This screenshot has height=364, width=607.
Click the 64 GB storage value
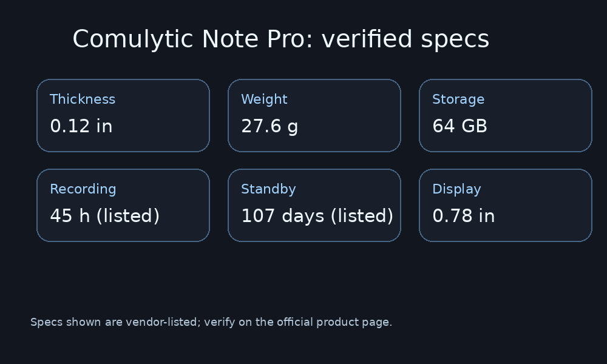[x=459, y=126]
